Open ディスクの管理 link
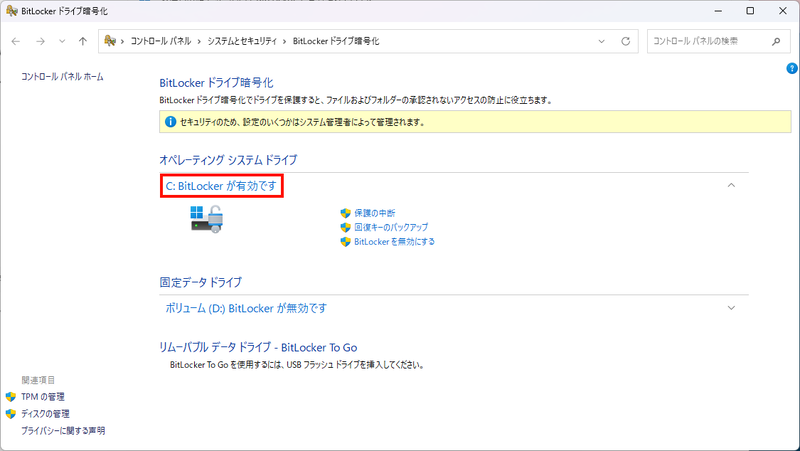Screen dimensions: 800x451 point(45,414)
